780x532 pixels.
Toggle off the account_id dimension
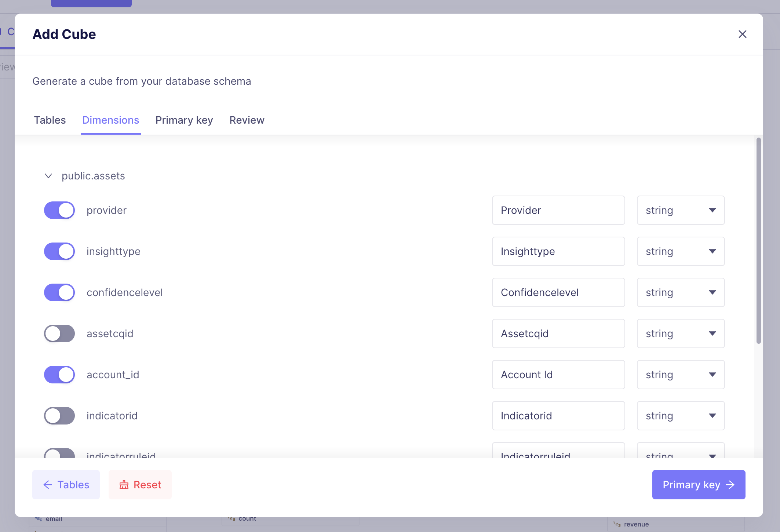[59, 375]
